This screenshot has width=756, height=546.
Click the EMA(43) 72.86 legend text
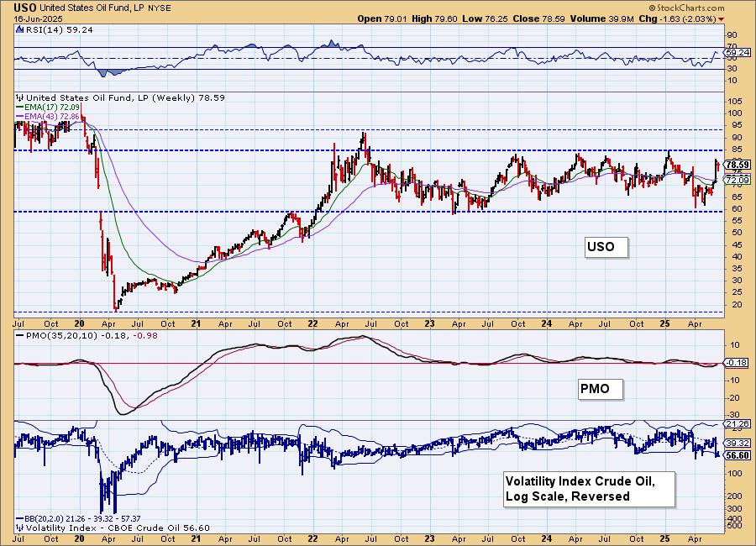(52, 116)
